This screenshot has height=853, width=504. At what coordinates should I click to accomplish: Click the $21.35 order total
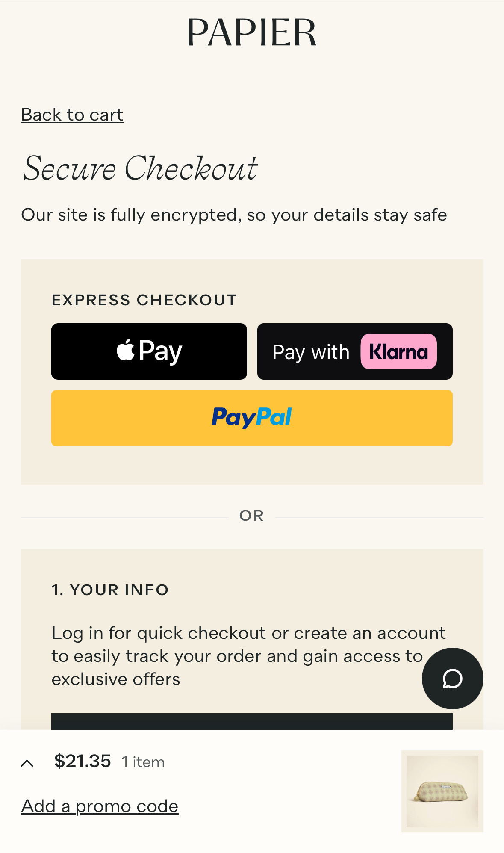pyautogui.click(x=83, y=762)
